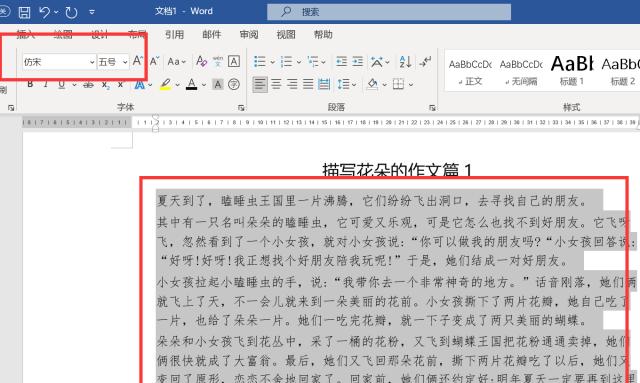Expand the highlight color dropdown
Screen dimensions: 640x383
point(178,85)
